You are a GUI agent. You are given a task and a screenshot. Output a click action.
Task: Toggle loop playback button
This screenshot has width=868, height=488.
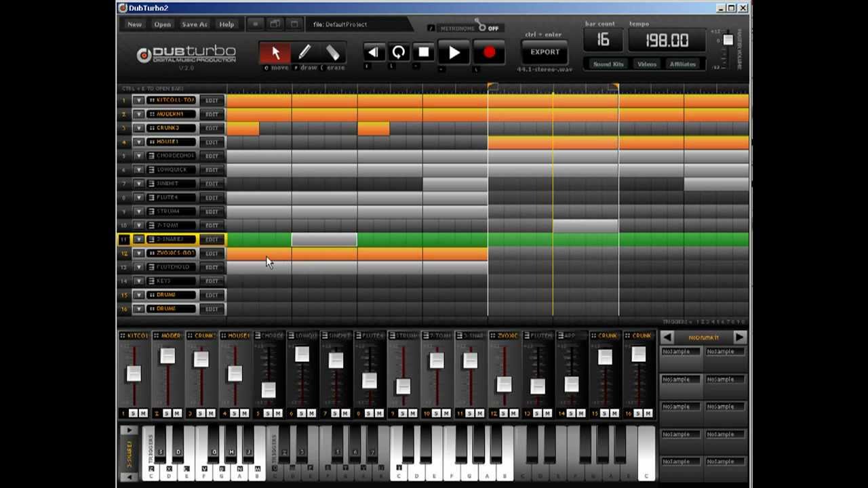(399, 52)
